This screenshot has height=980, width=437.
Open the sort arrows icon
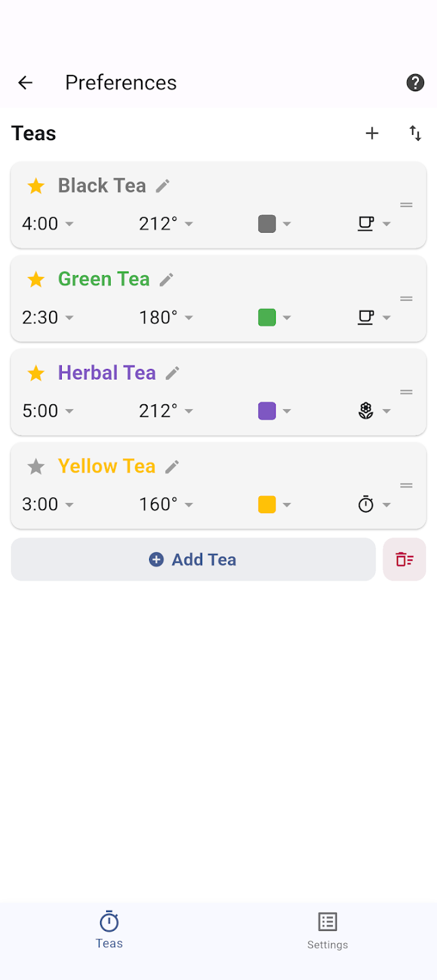pos(415,133)
